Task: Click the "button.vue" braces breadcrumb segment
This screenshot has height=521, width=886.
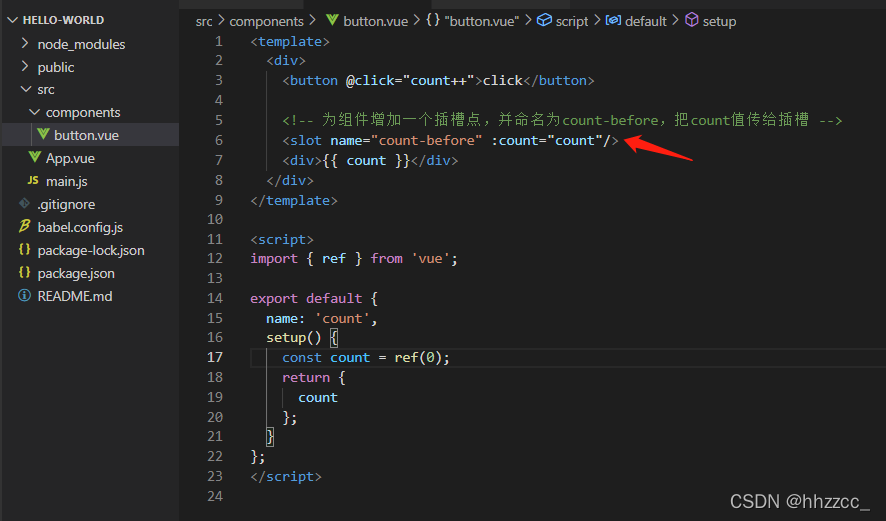Action: pyautogui.click(x=481, y=21)
